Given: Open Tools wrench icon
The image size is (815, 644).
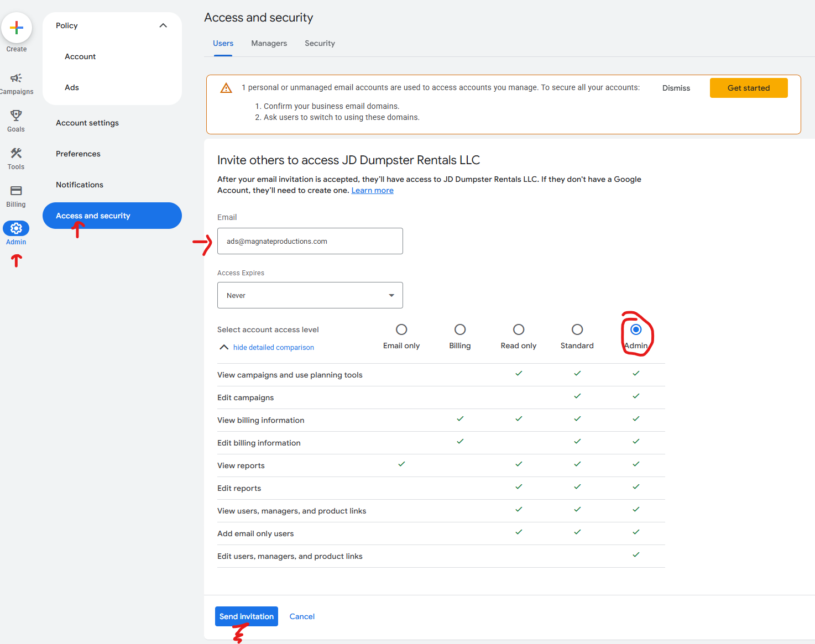Looking at the screenshot, I should pos(16,153).
